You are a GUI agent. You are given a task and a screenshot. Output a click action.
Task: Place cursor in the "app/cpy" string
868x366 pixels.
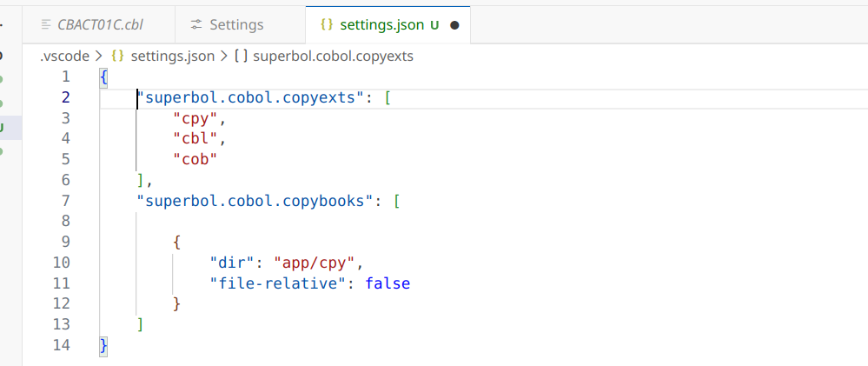313,263
